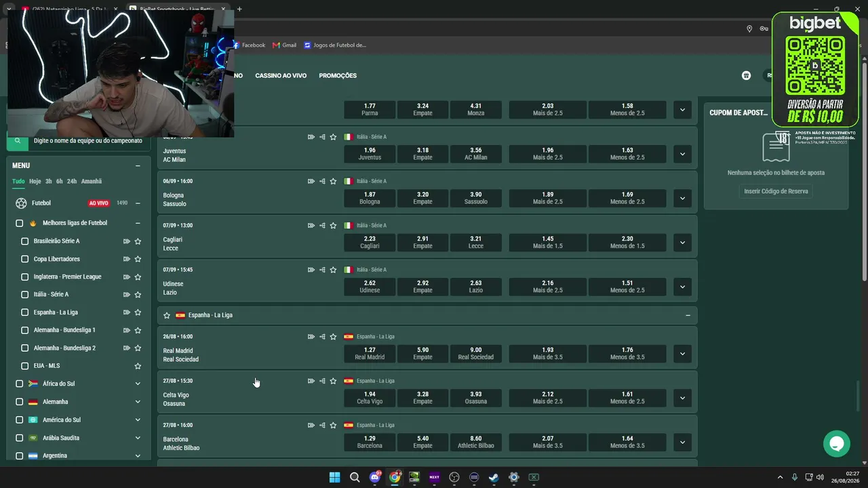
Task: Expand more markets for Barcelona vs Athletic Bilbao
Action: pyautogui.click(x=682, y=442)
